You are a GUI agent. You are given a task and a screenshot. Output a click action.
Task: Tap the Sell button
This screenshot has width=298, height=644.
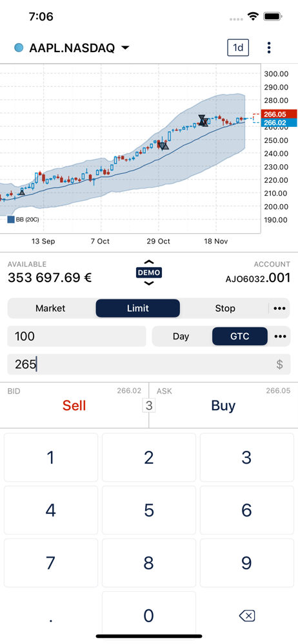pos(74,405)
